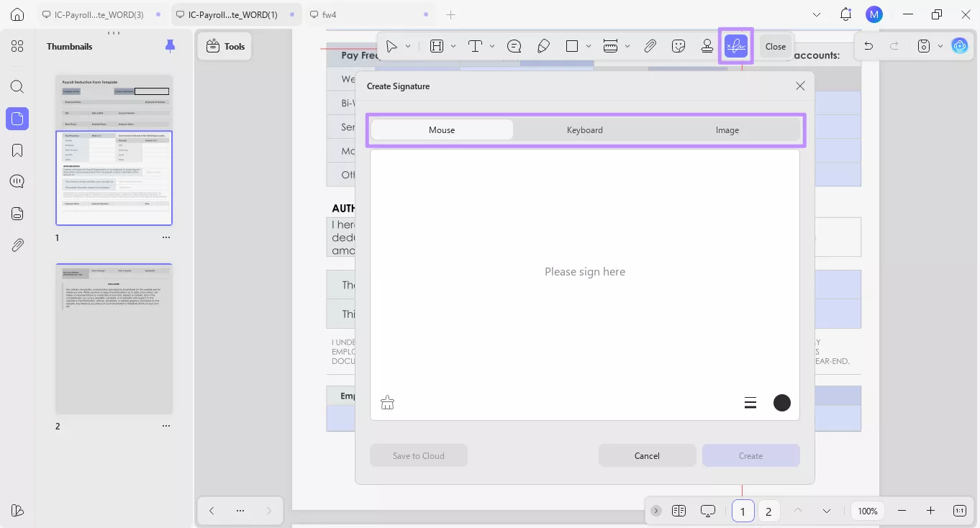The width and height of the screenshot is (980, 528).
Task: Click the Cancel button in the dialog
Action: 647,455
